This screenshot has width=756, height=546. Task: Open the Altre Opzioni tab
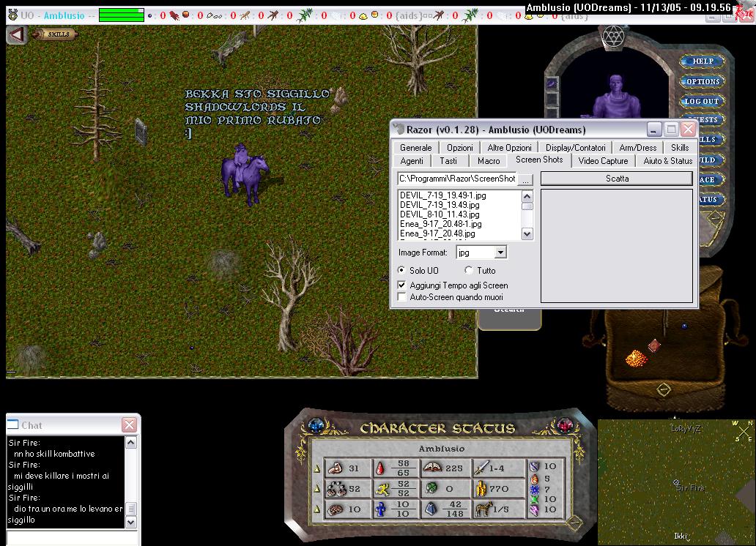click(509, 147)
